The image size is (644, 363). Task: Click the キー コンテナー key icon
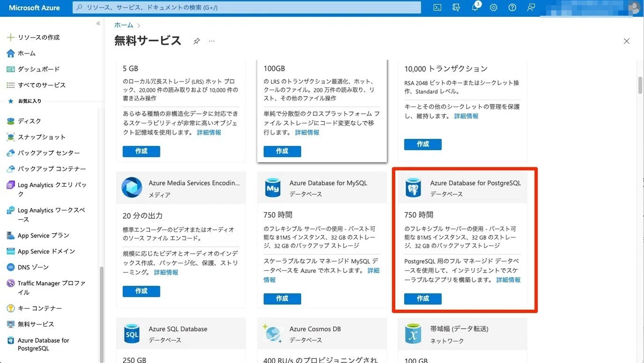tap(10, 308)
